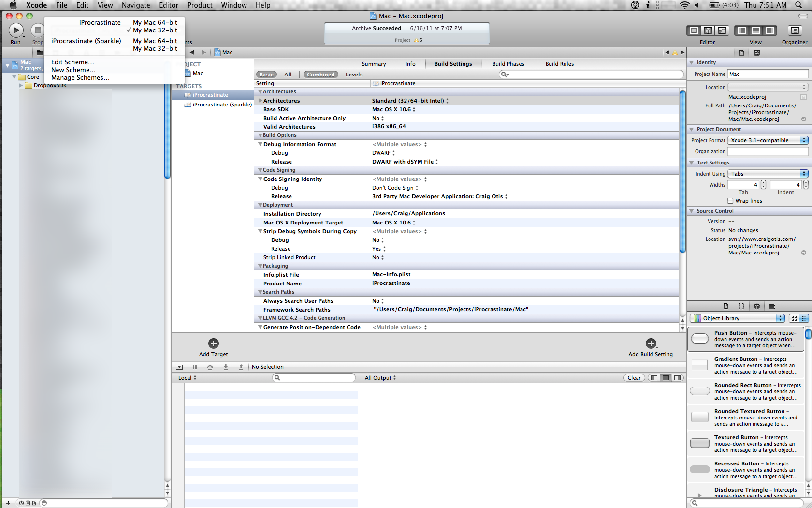Choose New Scheme… from scheme menu
Viewport: 812px width, 508px height.
[x=73, y=70]
